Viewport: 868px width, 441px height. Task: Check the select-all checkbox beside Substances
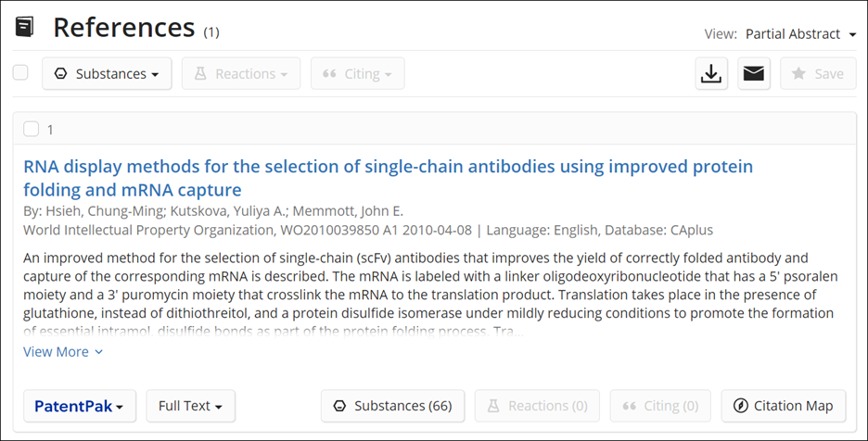click(20, 72)
